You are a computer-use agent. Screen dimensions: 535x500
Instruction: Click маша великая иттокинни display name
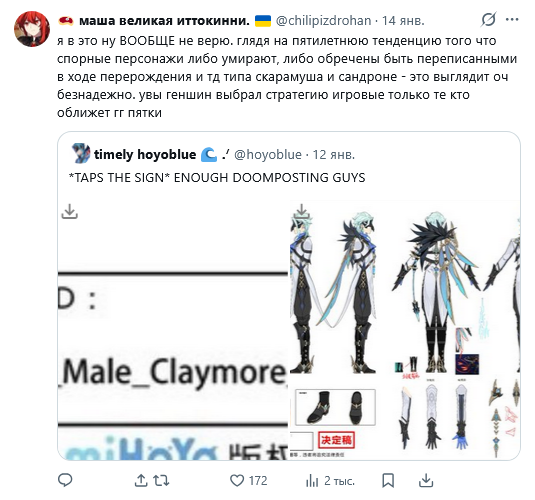coord(164,21)
